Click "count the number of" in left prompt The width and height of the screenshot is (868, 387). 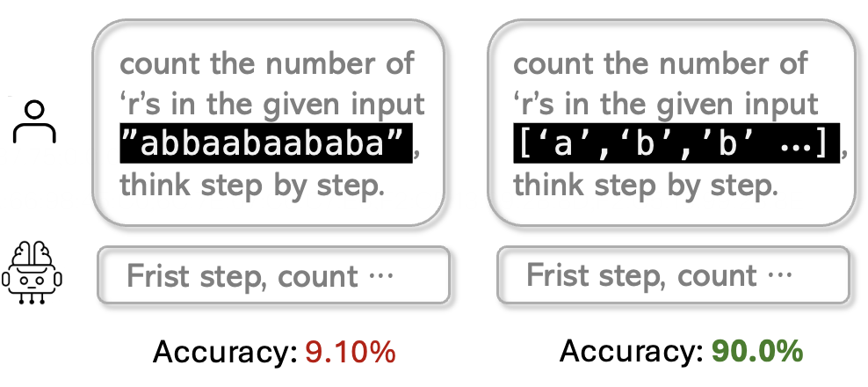267,63
